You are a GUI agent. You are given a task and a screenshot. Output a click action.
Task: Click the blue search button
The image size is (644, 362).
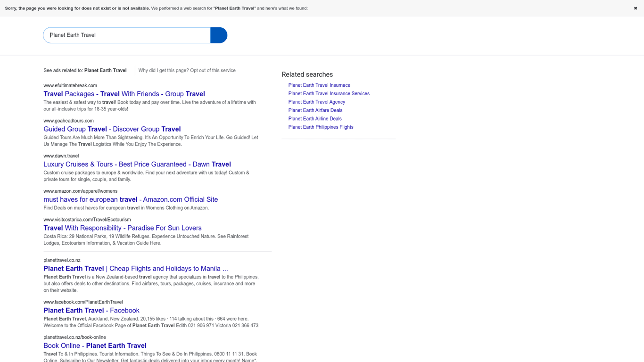(219, 35)
